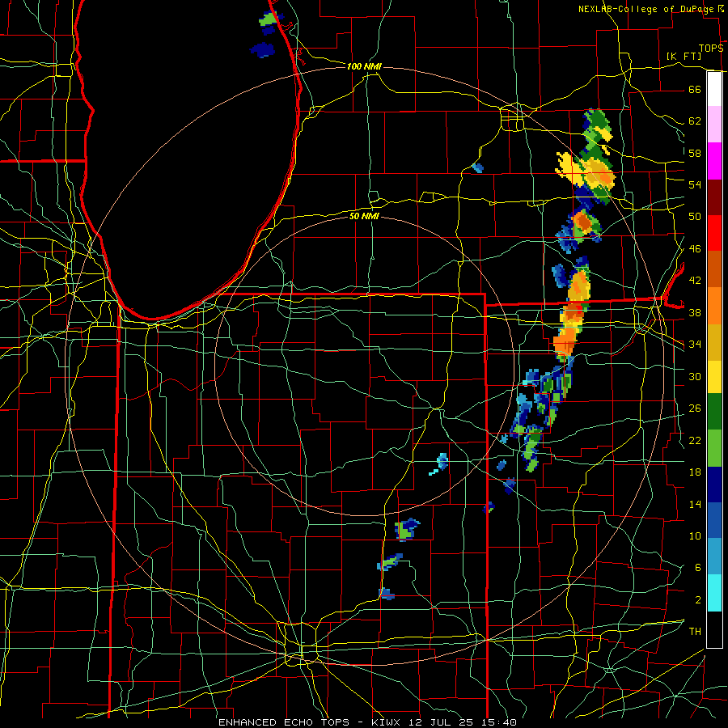Image resolution: width=728 pixels, height=728 pixels.
Task: Click the TH threshold legend label
Action: pos(695,632)
